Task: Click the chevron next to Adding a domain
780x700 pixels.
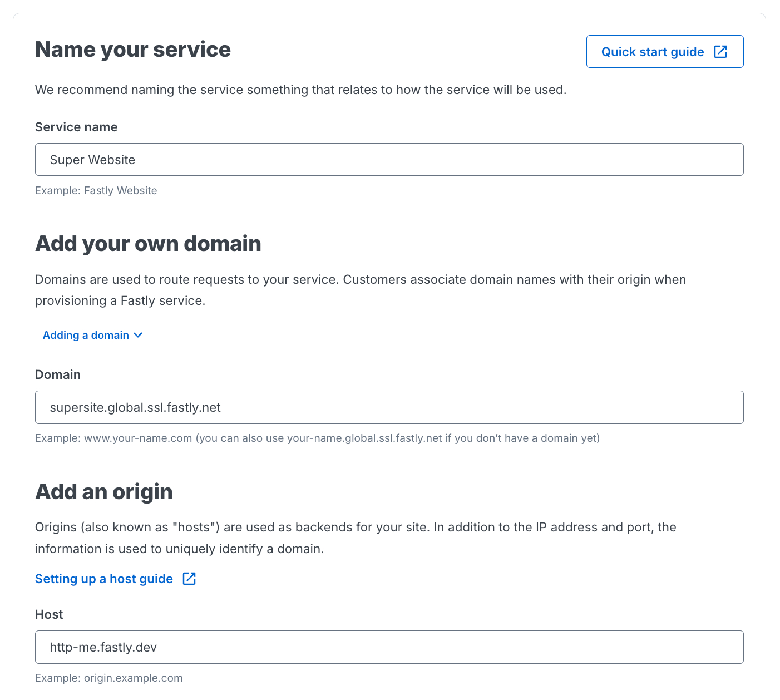Action: pyautogui.click(x=138, y=335)
